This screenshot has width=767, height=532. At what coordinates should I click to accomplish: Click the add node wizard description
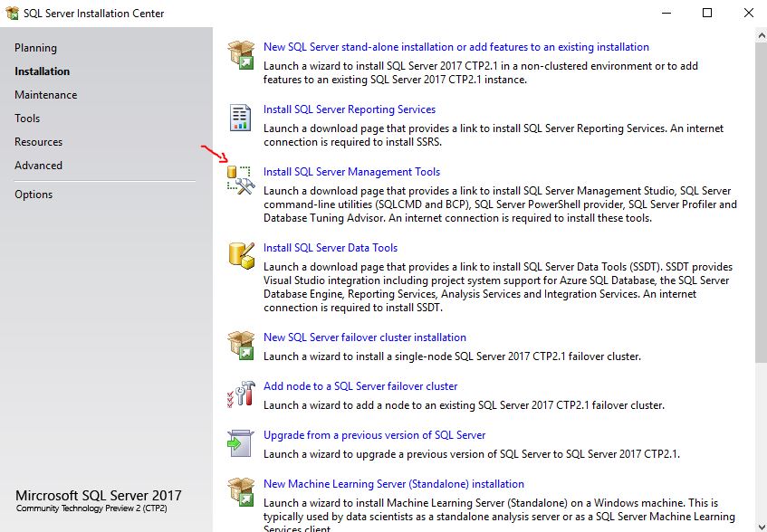[x=465, y=405]
